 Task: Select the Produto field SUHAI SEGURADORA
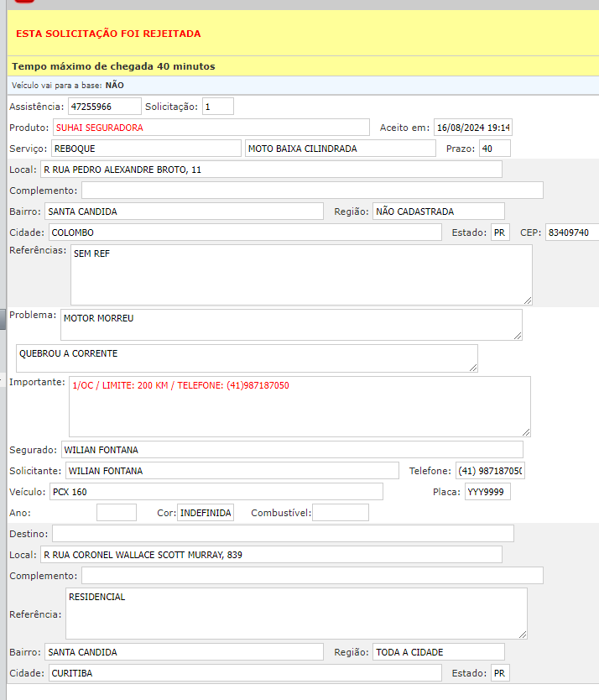(x=211, y=128)
